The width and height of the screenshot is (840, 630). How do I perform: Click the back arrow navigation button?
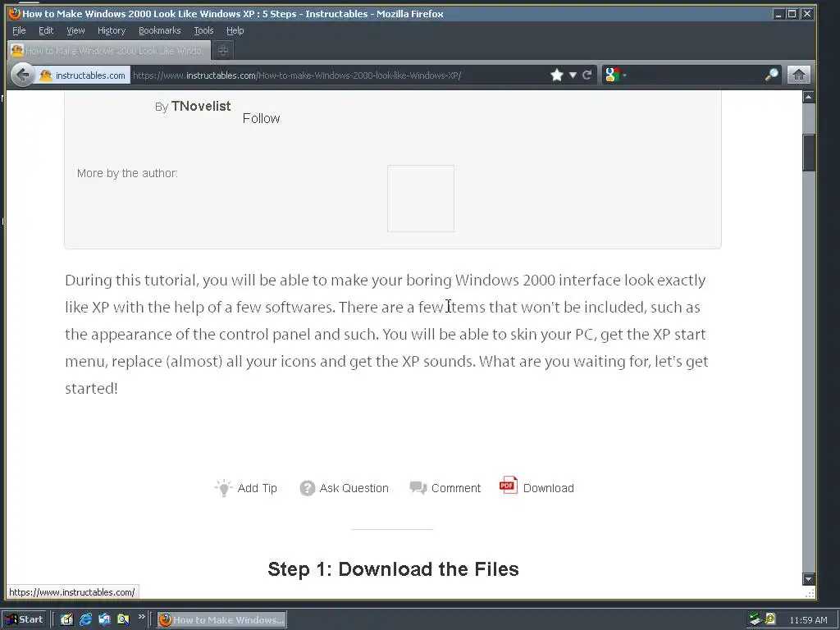(x=22, y=75)
